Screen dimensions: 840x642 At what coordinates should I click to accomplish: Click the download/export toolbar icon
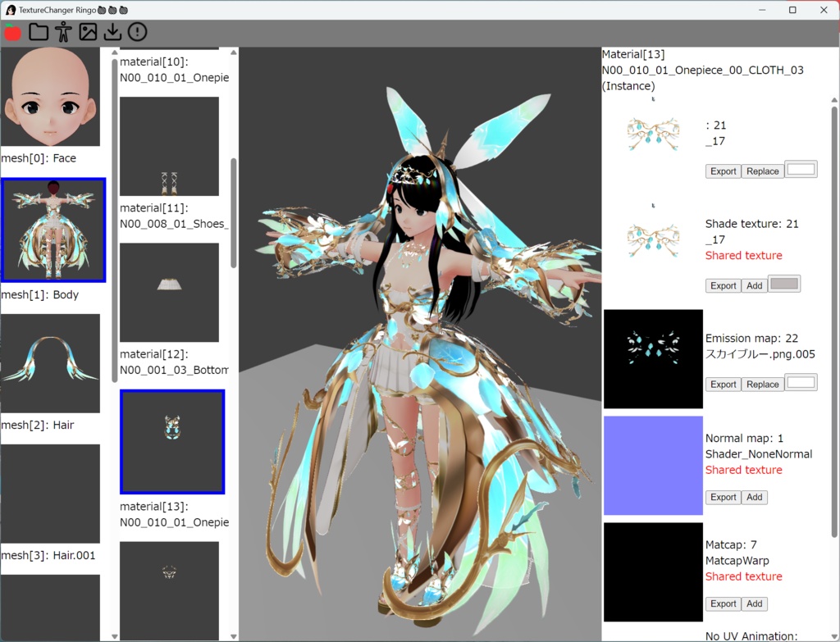coord(112,31)
